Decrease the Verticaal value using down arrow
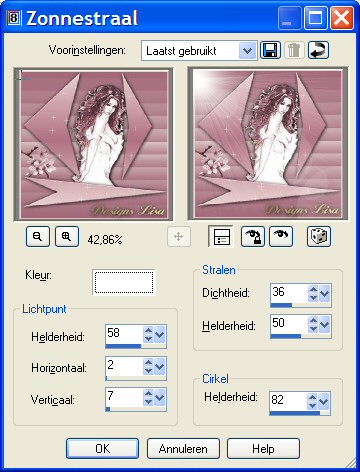Viewport: 360px width, 472px height. coord(148,402)
